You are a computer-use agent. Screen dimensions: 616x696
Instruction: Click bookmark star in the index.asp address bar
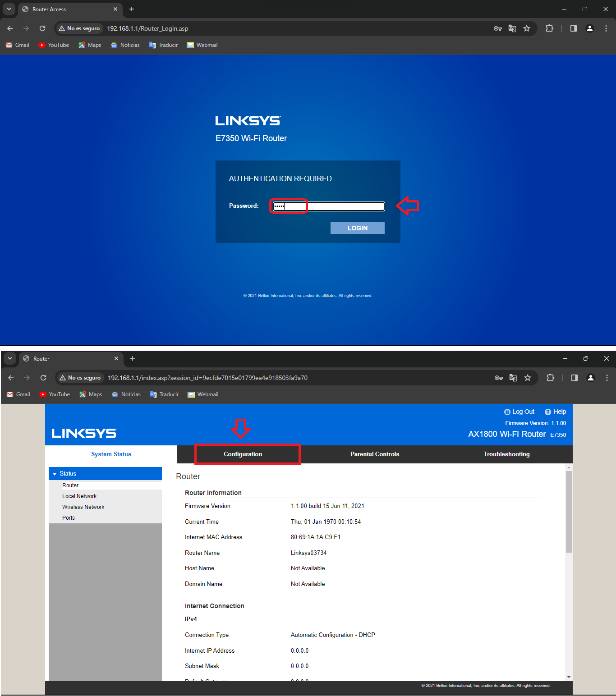pos(528,378)
